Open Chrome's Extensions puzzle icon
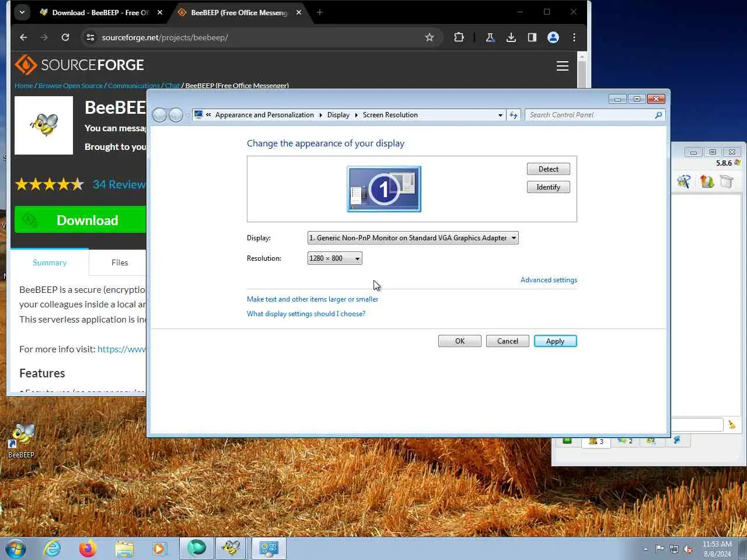The width and height of the screenshot is (747, 560). point(459,37)
